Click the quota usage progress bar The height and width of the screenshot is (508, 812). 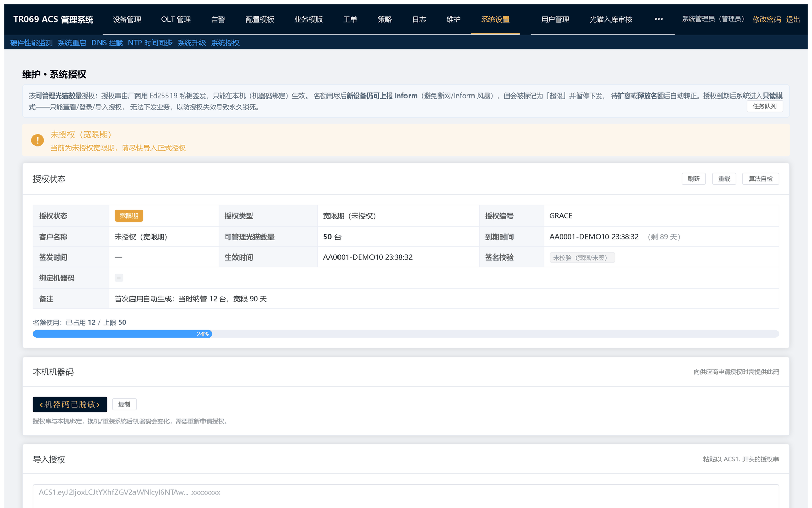[406, 334]
